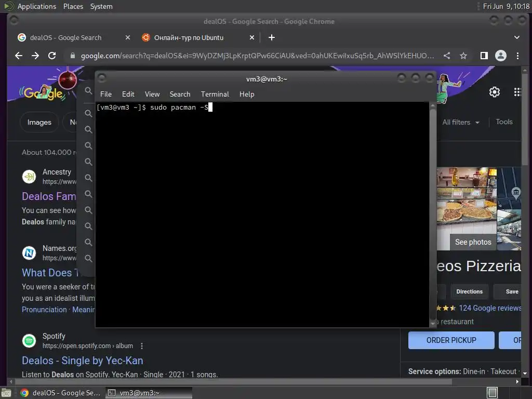This screenshot has height=399, width=532.
Task: Click the top magnifier in the suggestion list
Action: 88,90
